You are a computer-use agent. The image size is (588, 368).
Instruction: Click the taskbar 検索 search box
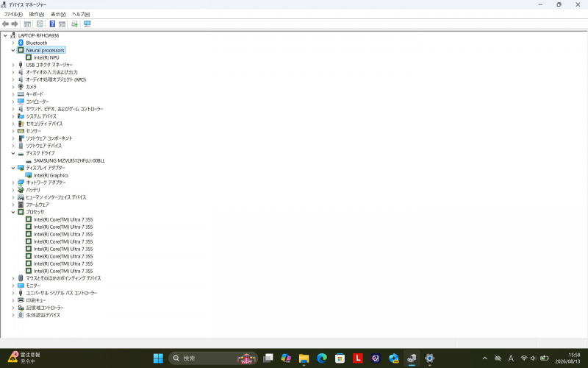tap(213, 358)
